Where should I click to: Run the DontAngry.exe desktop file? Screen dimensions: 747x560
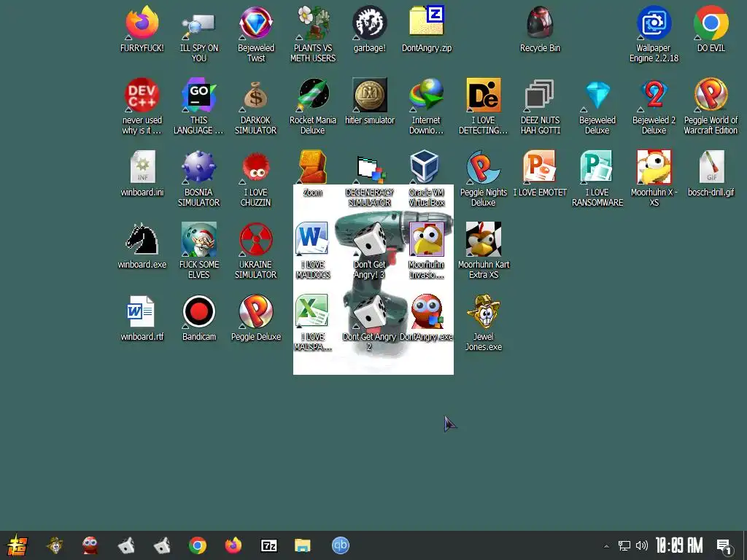[x=426, y=318]
